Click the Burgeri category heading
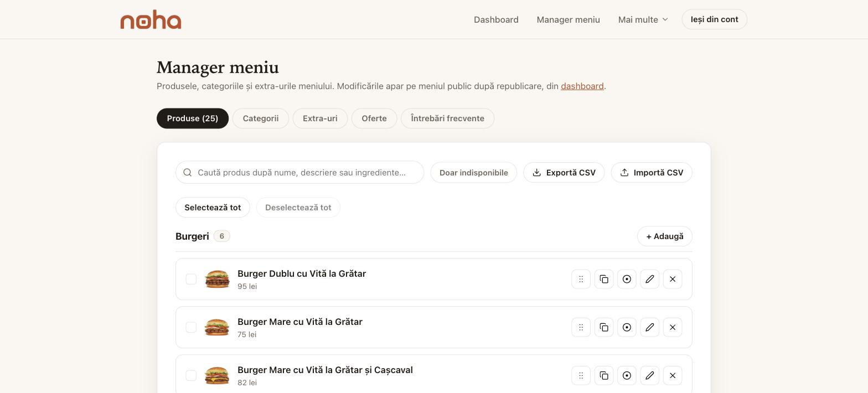This screenshot has height=393, width=868. point(192,236)
